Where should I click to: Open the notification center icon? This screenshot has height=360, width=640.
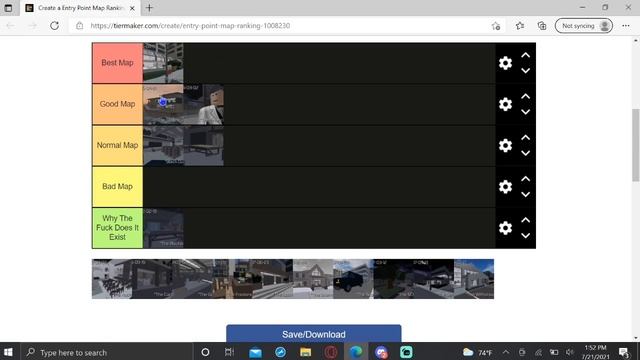click(624, 352)
